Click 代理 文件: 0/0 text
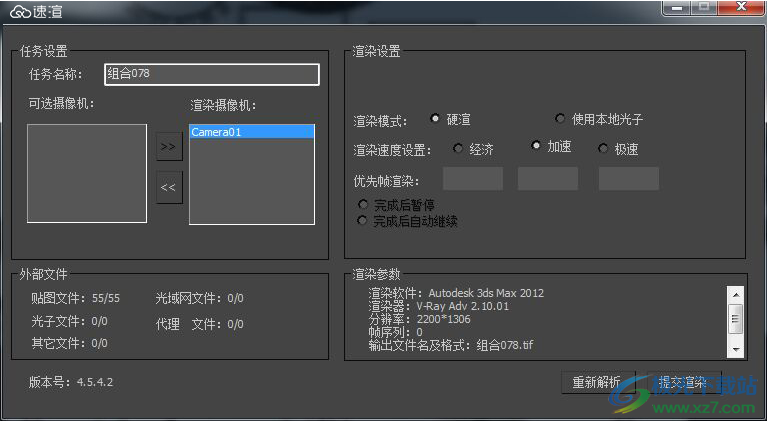 199,324
